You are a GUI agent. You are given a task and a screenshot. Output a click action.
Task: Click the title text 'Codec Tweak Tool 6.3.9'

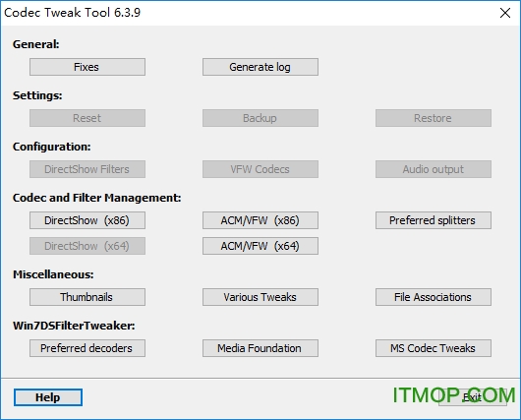pyautogui.click(x=72, y=13)
